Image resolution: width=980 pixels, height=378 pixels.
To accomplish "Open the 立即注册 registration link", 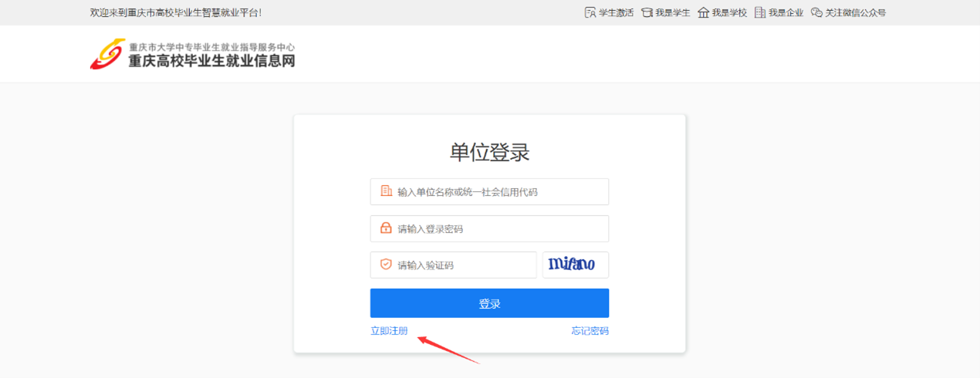I will point(389,332).
